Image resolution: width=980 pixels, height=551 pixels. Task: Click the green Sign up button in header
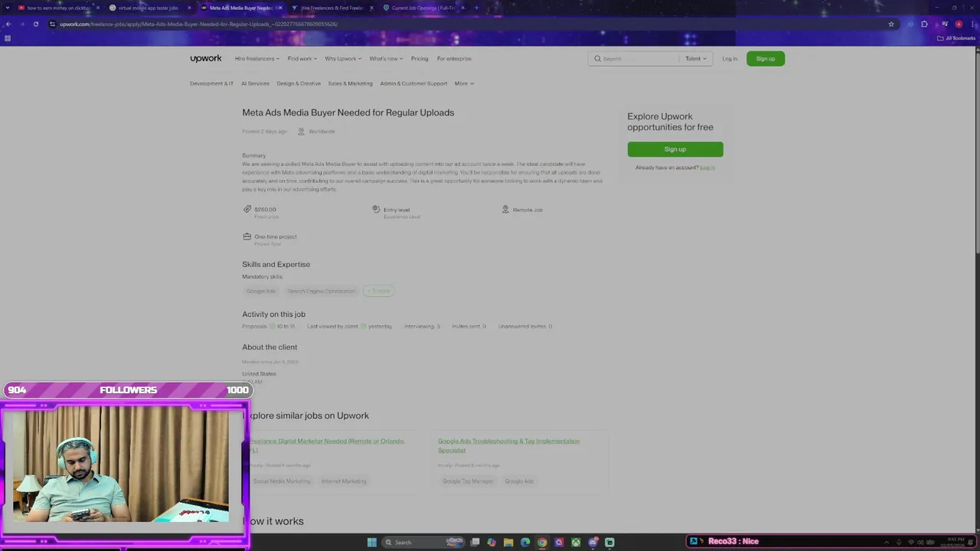pos(766,59)
